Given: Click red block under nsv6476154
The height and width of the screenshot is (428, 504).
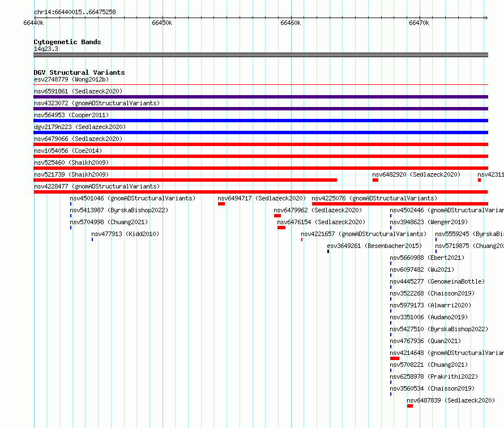Looking at the screenshot, I should tap(281, 228).
